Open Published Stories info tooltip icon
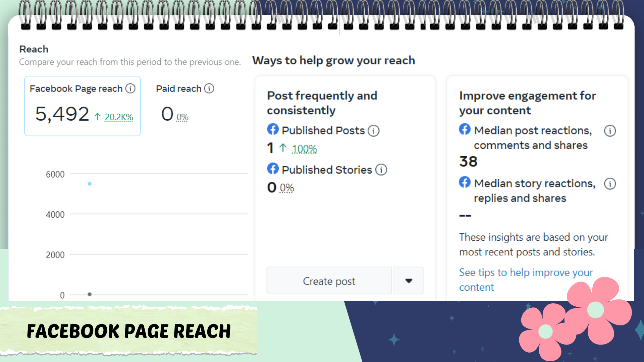This screenshot has width=644, height=362. tap(381, 170)
